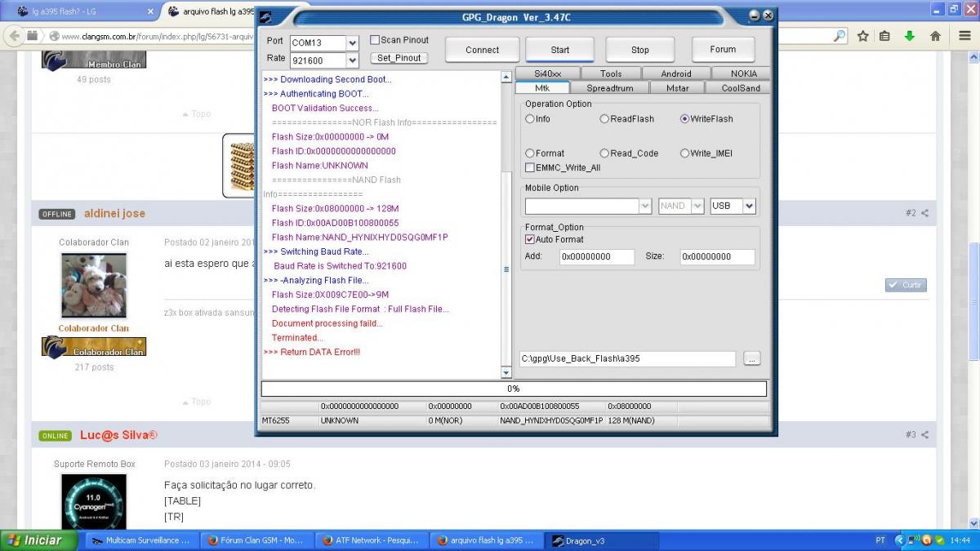The width and height of the screenshot is (980, 551).
Task: Click the Colaborador Clan rank badge
Action: pos(94,347)
